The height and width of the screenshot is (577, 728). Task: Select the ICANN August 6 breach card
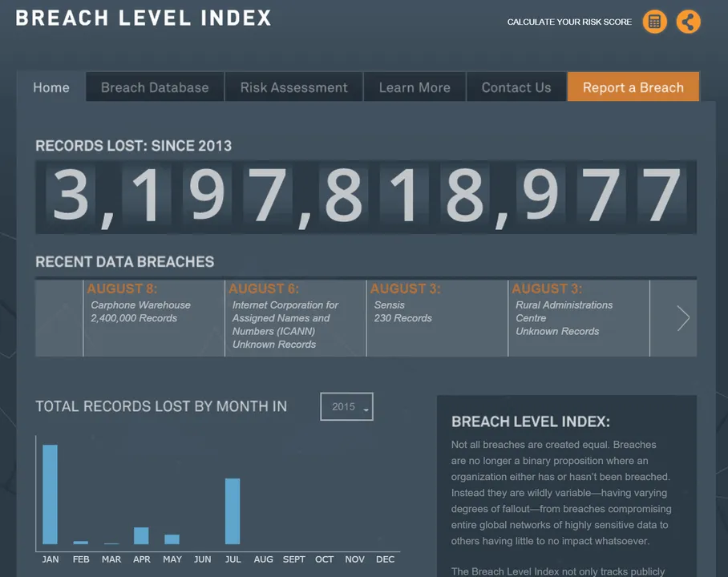[x=295, y=318]
